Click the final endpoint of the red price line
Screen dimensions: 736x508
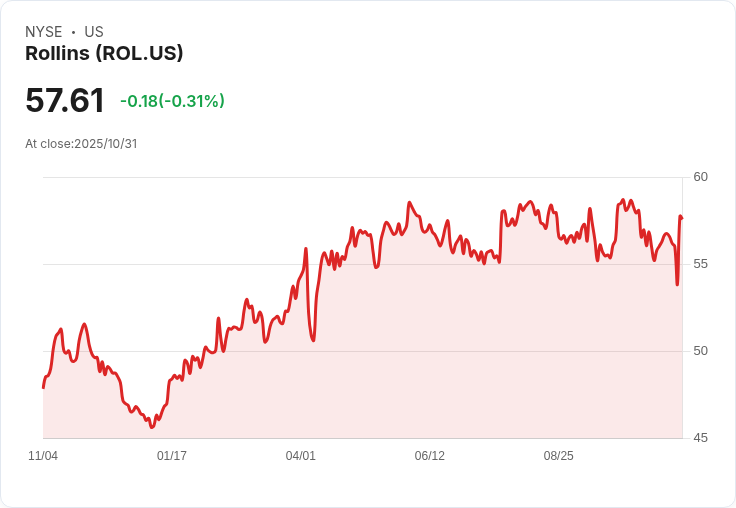(682, 218)
